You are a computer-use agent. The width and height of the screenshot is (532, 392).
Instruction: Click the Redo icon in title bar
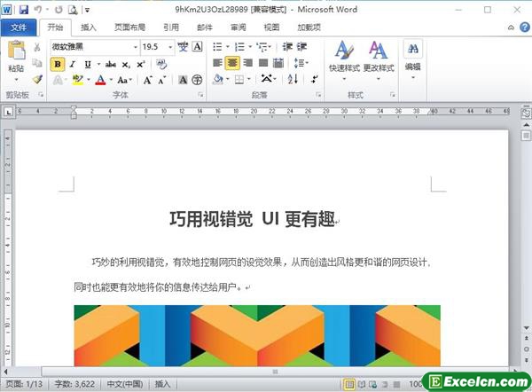pyautogui.click(x=59, y=10)
